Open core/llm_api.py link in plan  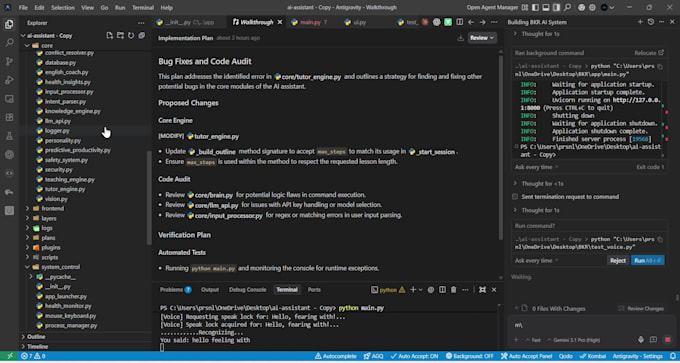click(x=212, y=205)
